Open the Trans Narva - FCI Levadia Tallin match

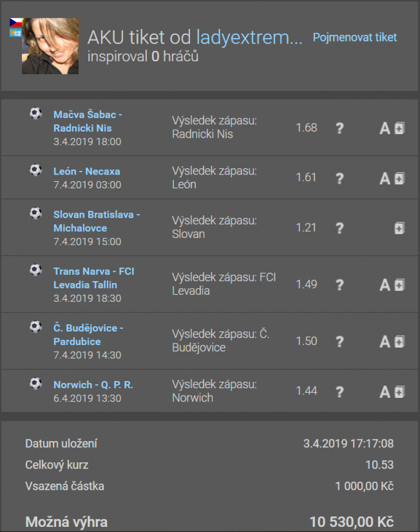pyautogui.click(x=93, y=278)
